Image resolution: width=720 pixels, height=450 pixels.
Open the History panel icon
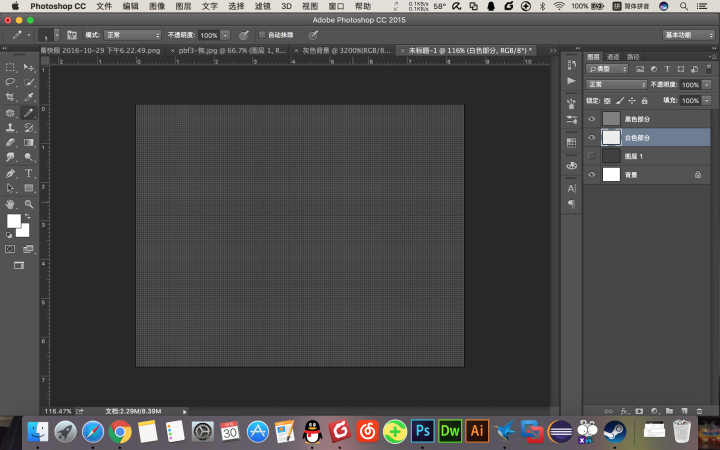pyautogui.click(x=571, y=65)
